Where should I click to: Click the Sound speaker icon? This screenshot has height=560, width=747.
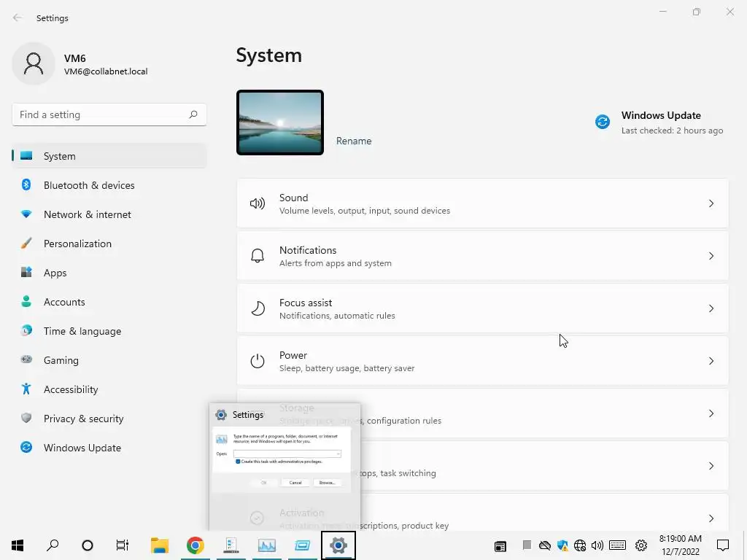pos(258,204)
